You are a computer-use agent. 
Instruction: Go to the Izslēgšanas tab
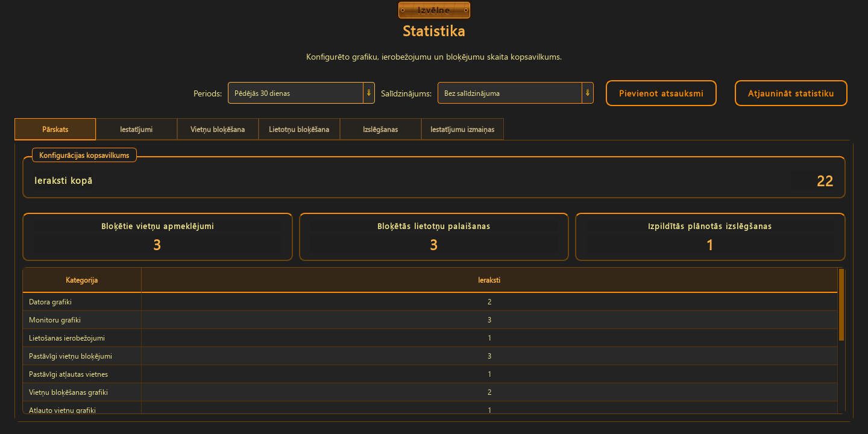pyautogui.click(x=380, y=130)
